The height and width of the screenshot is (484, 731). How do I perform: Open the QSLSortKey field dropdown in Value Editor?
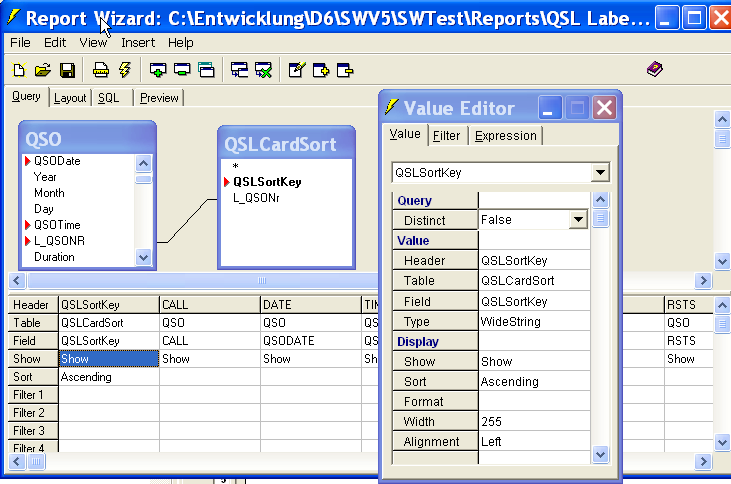click(599, 173)
